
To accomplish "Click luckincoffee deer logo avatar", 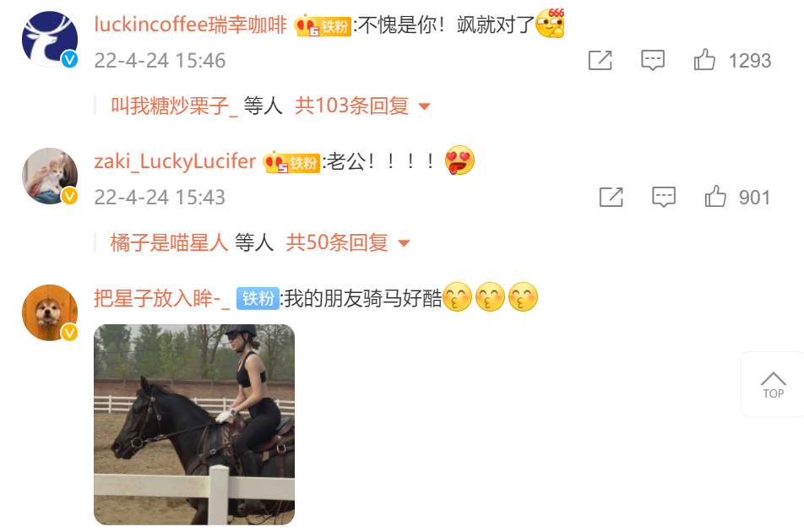I will 50,40.
